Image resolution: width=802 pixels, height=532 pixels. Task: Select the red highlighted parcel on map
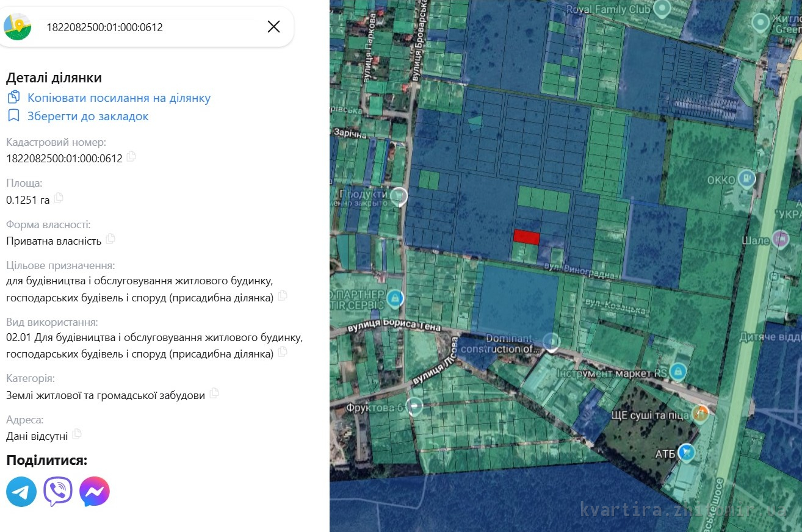coord(526,237)
